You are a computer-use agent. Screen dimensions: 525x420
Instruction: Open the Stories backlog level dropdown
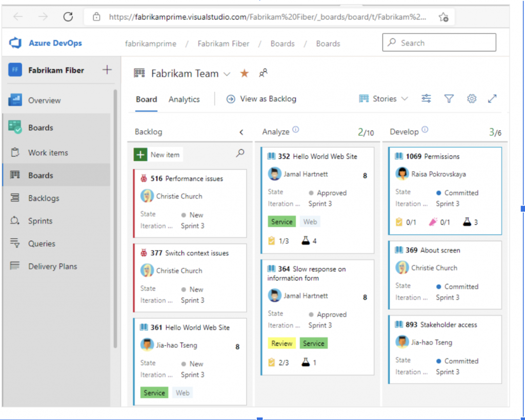click(x=383, y=99)
